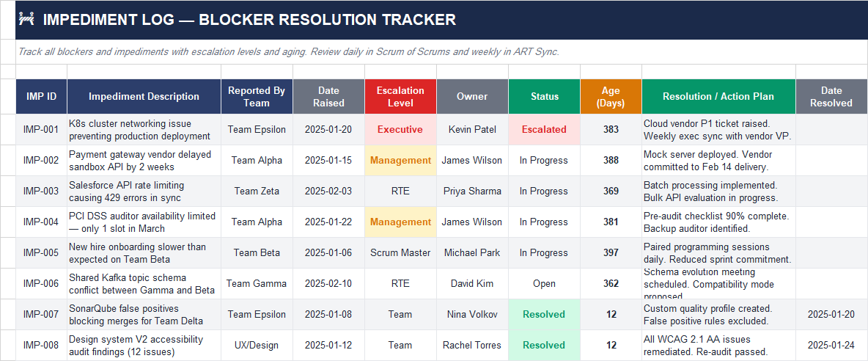The width and height of the screenshot is (868, 361).
Task: Select the date raised cell '2025-01-20'
Action: tap(329, 130)
